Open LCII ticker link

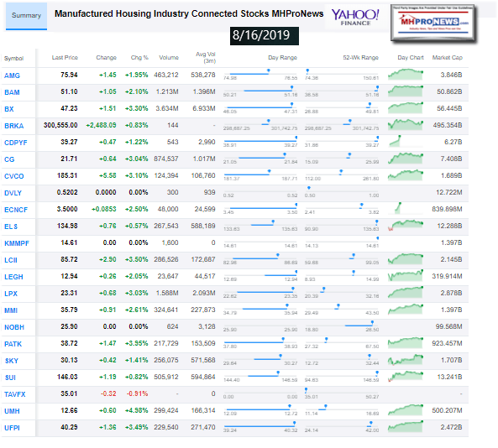[11, 260]
